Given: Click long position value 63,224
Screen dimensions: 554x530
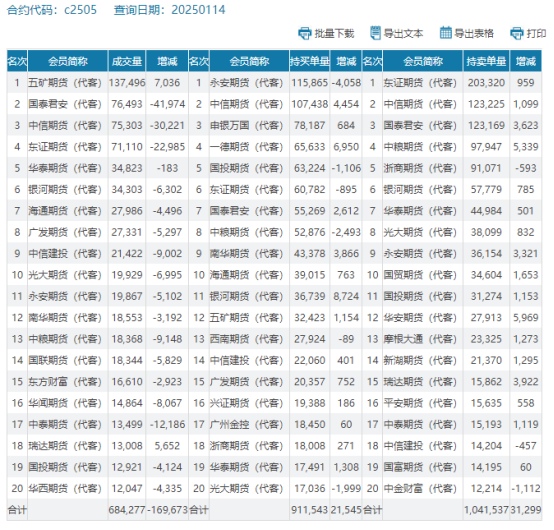Looking at the screenshot, I should point(310,168).
